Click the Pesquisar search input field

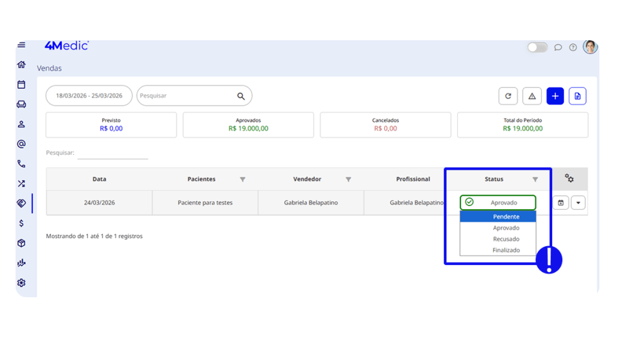point(186,96)
